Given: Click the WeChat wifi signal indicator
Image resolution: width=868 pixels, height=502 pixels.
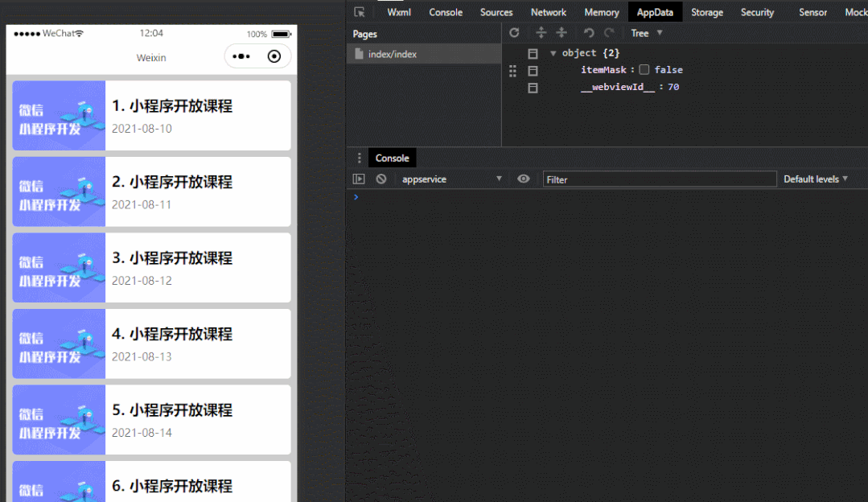Looking at the screenshot, I should [x=79, y=33].
